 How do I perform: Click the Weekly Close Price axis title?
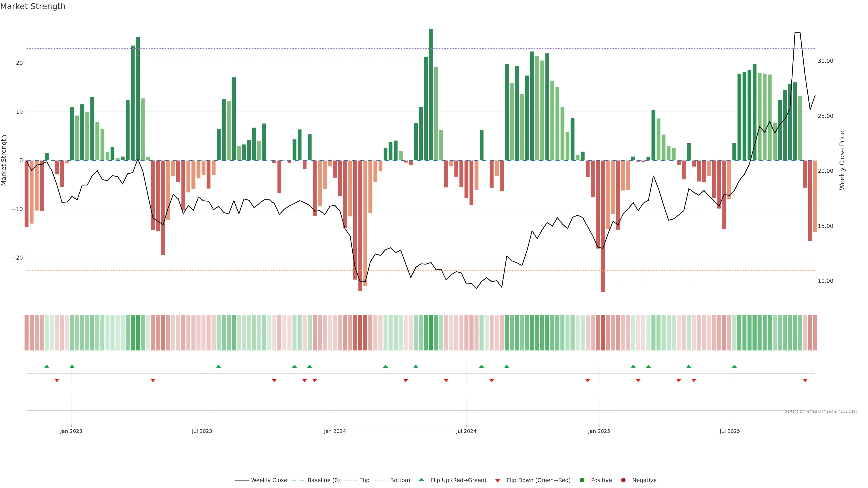(x=842, y=160)
